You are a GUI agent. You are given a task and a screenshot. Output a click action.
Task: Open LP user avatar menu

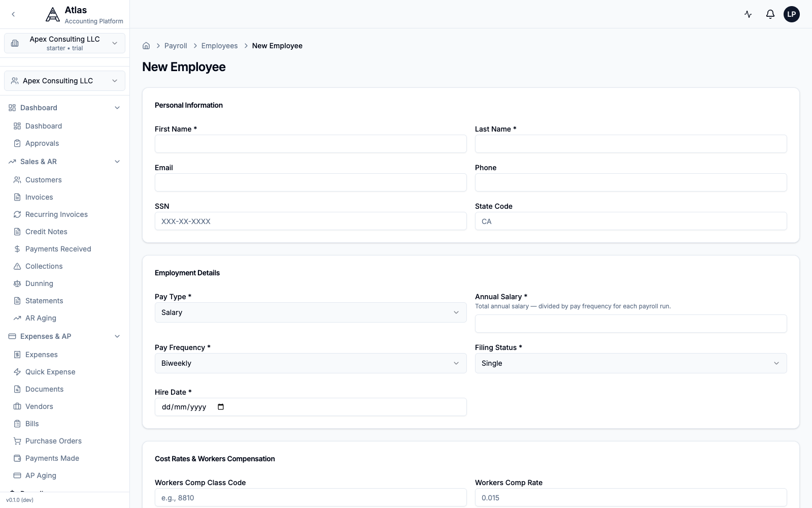(x=792, y=14)
